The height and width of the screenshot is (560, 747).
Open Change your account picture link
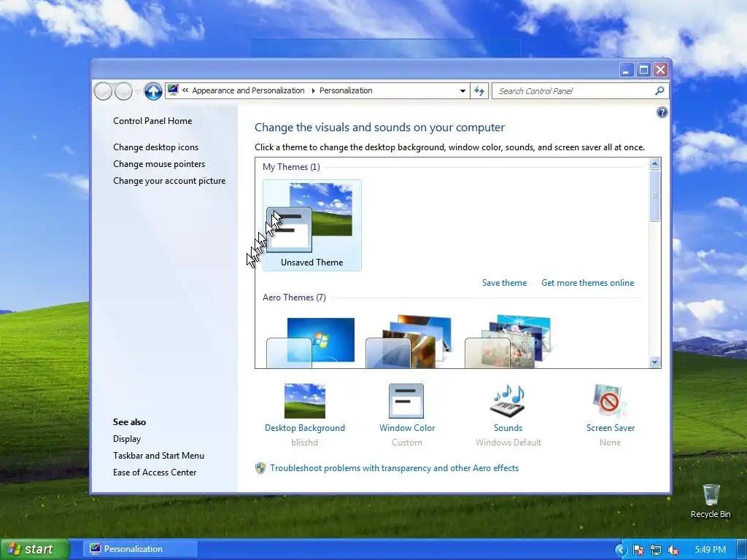169,181
